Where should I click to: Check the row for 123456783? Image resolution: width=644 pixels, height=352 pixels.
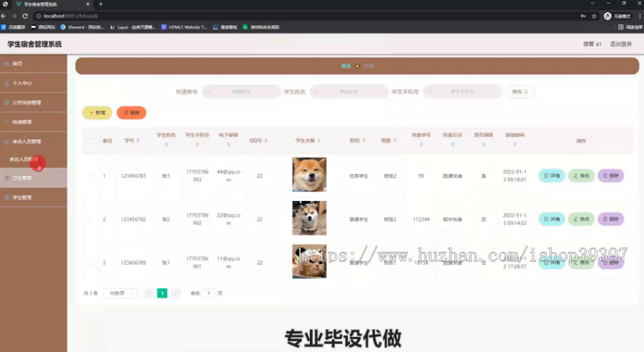click(x=90, y=176)
